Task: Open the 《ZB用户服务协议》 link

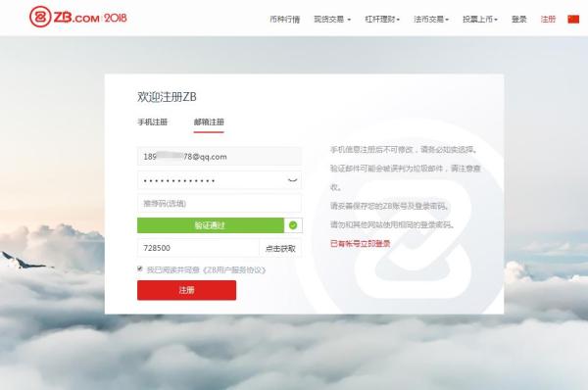Action: pos(234,270)
